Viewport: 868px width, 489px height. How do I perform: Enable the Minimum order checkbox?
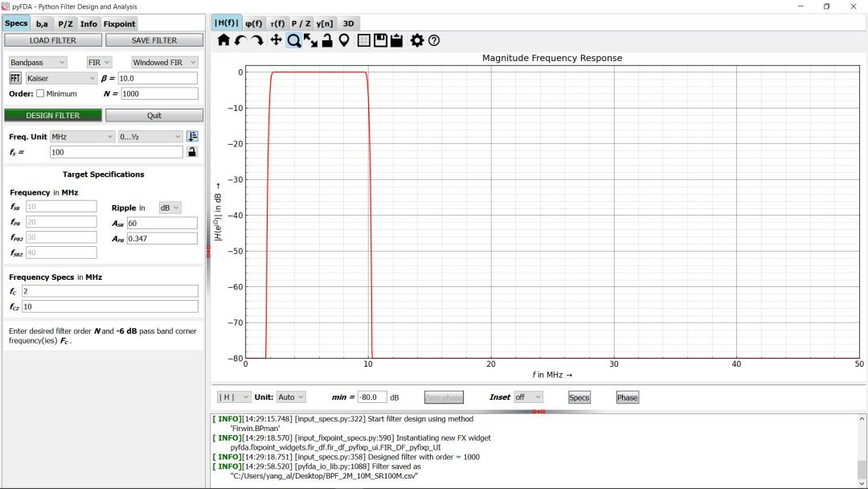coord(40,93)
